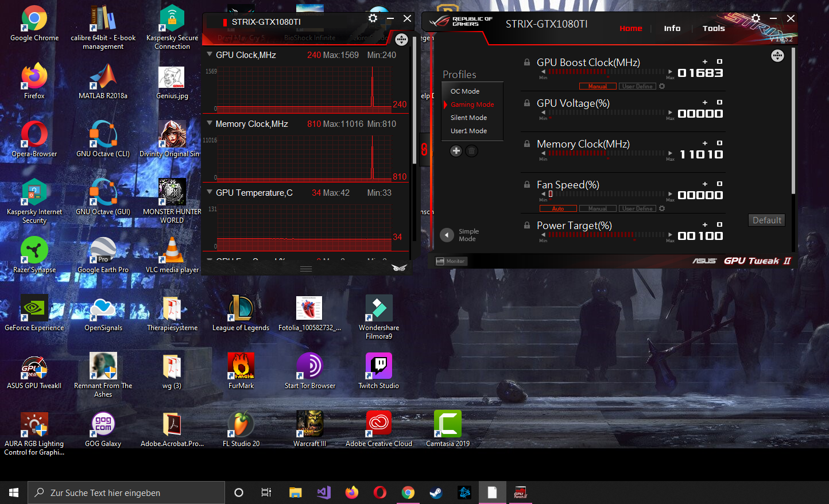Image resolution: width=829 pixels, height=504 pixels.
Task: Toggle the Power Target lock
Action: point(527,225)
